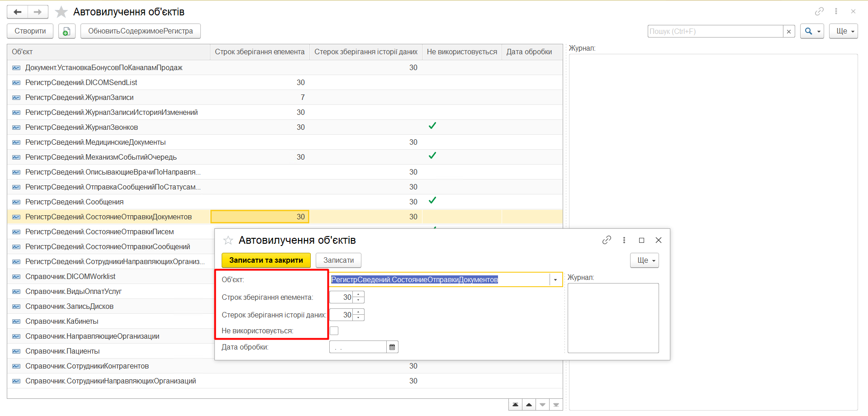868x416 pixels.
Task: Add main window to favorites star
Action: [x=61, y=12]
